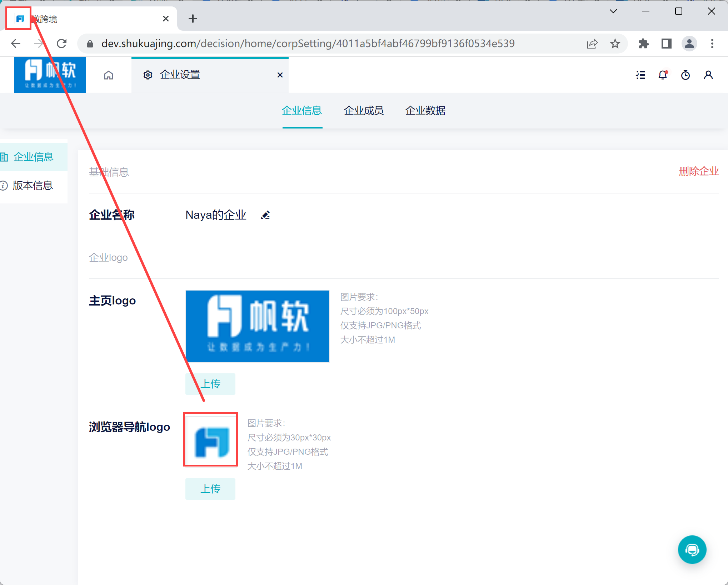Click the pencil edit icon beside Naya的企业
728x585 pixels.
[265, 215]
